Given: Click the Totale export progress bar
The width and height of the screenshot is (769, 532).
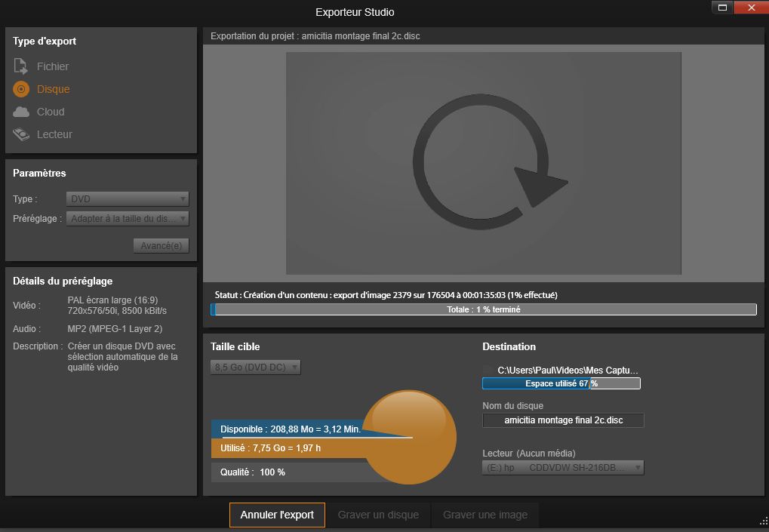Looking at the screenshot, I should click(x=484, y=309).
